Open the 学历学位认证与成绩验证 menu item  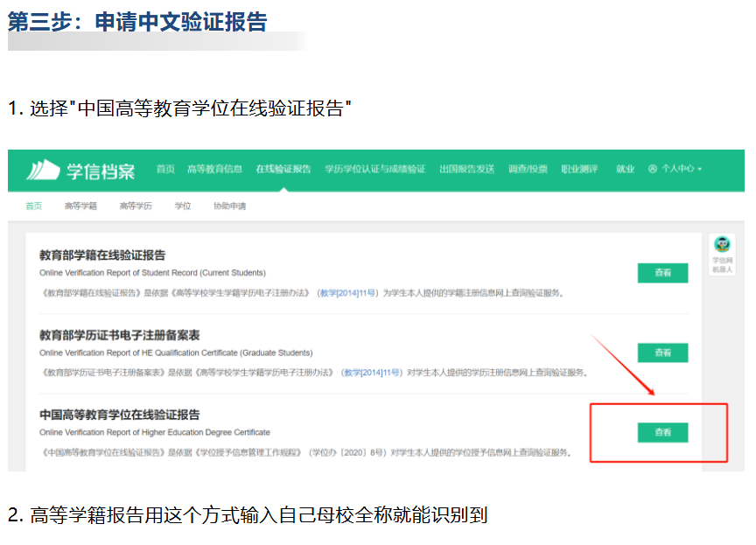[x=374, y=170]
